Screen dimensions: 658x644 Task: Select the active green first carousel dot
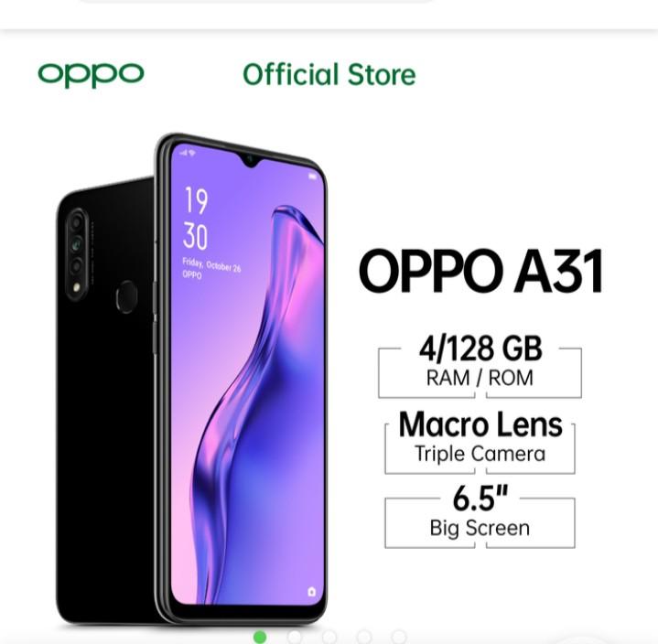pyautogui.click(x=260, y=637)
